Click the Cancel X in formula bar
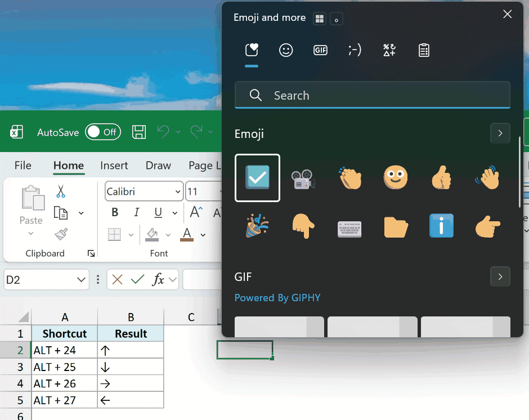Image resolution: width=529 pixels, height=420 pixels. (117, 280)
